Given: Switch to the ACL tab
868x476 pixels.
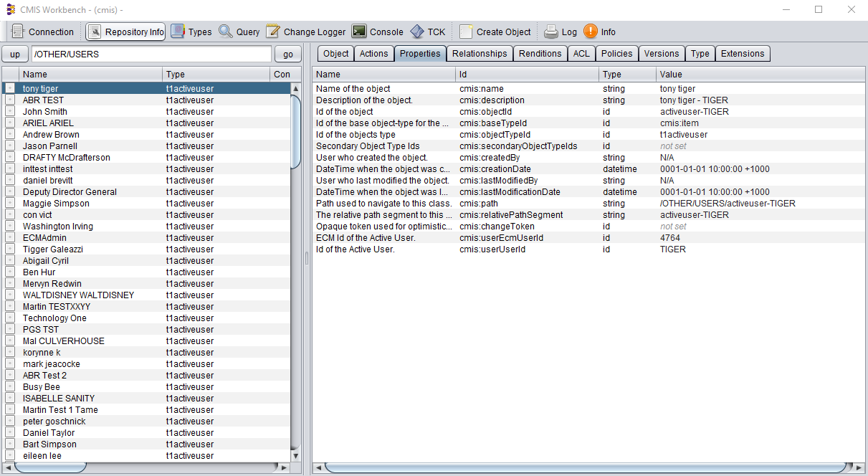Looking at the screenshot, I should pyautogui.click(x=581, y=54).
